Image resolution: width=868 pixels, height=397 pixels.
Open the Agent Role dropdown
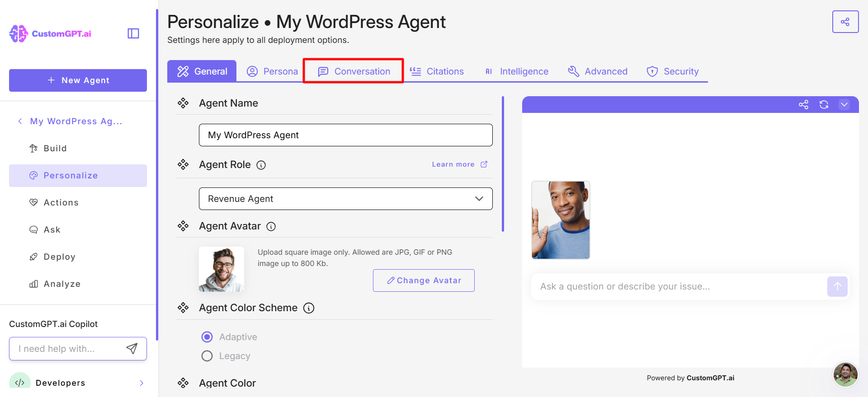point(346,199)
